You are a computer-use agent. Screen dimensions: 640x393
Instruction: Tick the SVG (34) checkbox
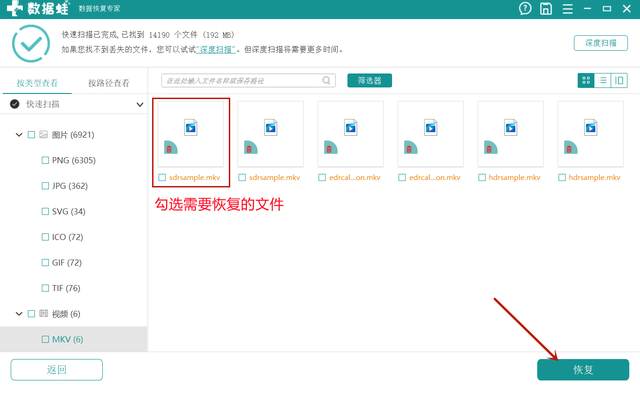coord(45,211)
